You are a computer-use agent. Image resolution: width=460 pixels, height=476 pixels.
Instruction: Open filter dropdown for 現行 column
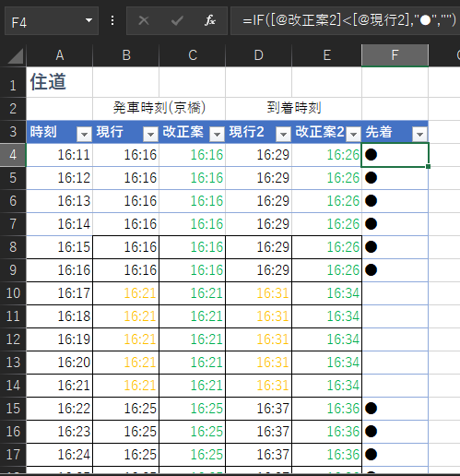(x=150, y=134)
